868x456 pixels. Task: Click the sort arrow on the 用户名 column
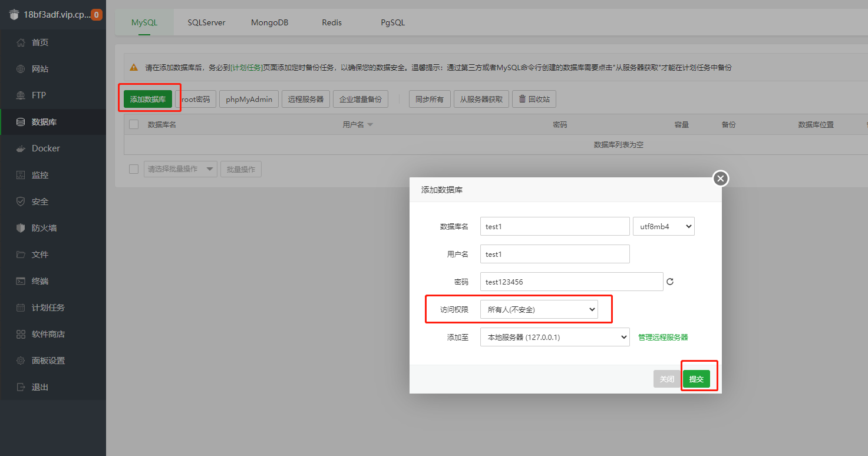click(370, 125)
